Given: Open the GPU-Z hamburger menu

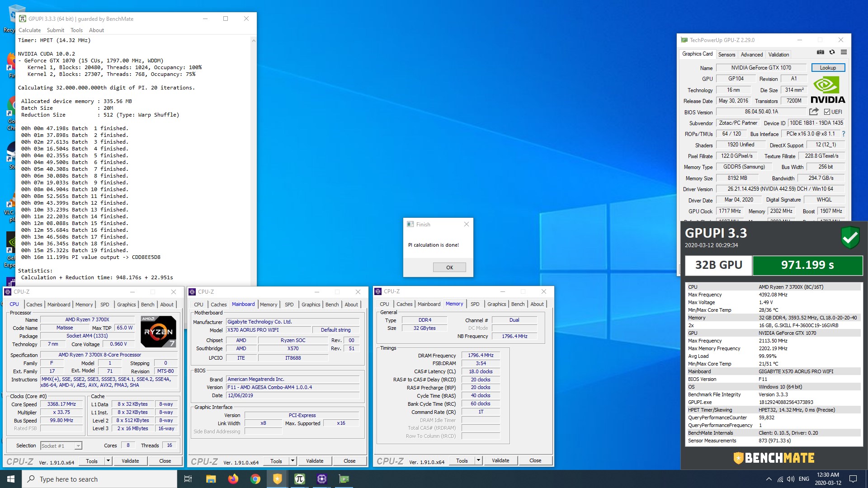Looking at the screenshot, I should pos(844,52).
